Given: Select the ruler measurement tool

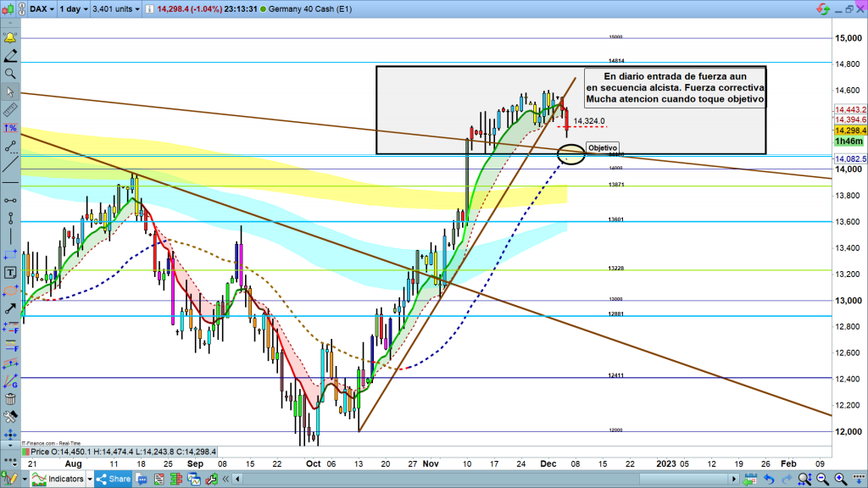Looking at the screenshot, I should click(11, 109).
